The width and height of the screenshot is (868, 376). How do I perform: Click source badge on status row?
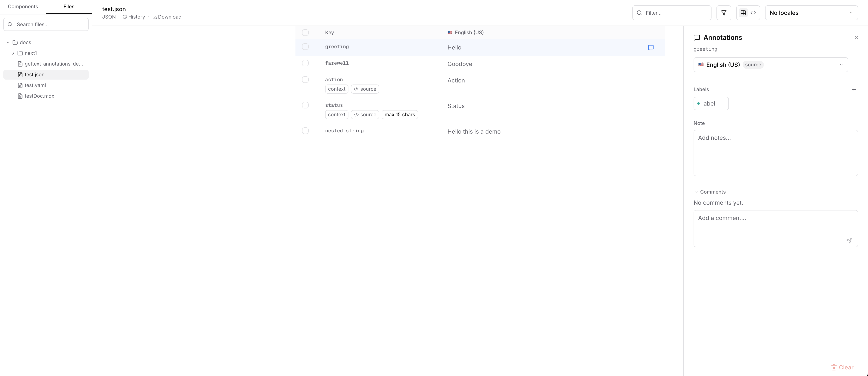point(365,115)
